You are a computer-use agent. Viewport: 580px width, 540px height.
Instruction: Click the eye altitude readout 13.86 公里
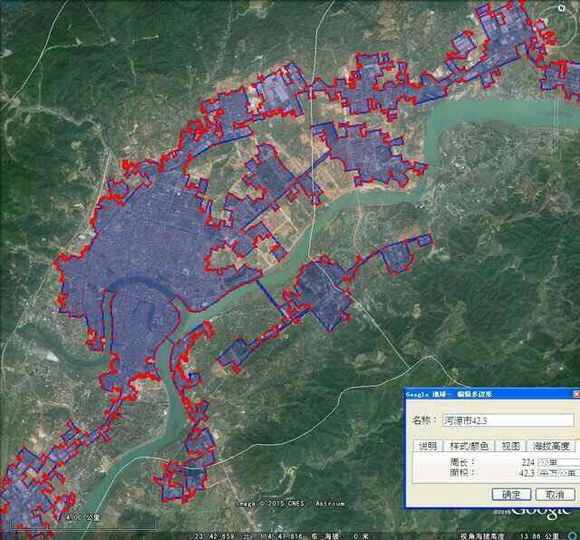(x=539, y=536)
